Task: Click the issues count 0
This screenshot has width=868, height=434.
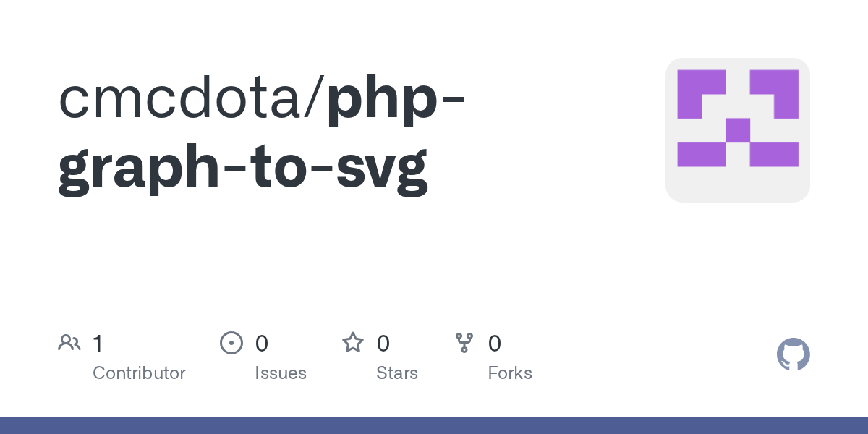Action: [x=262, y=343]
